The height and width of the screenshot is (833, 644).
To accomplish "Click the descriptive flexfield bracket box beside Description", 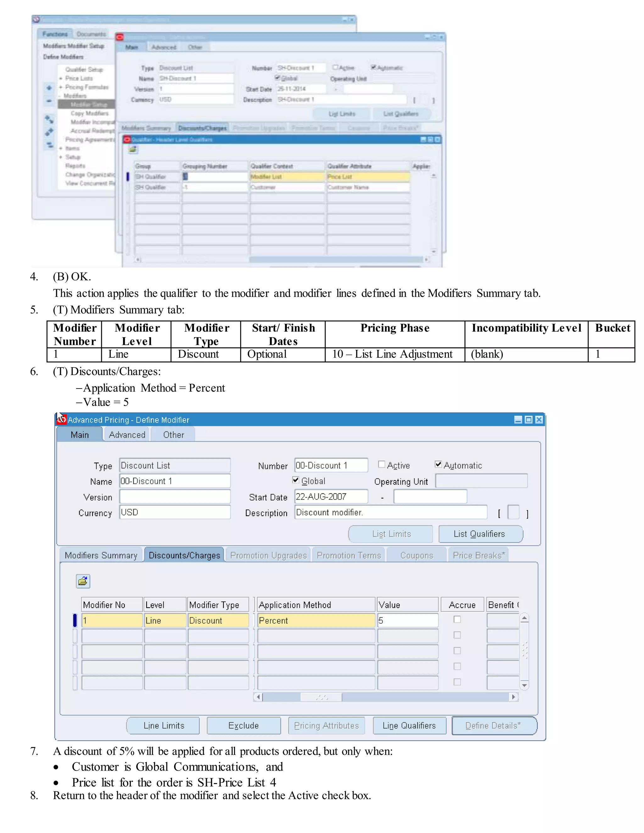I will click(x=514, y=512).
